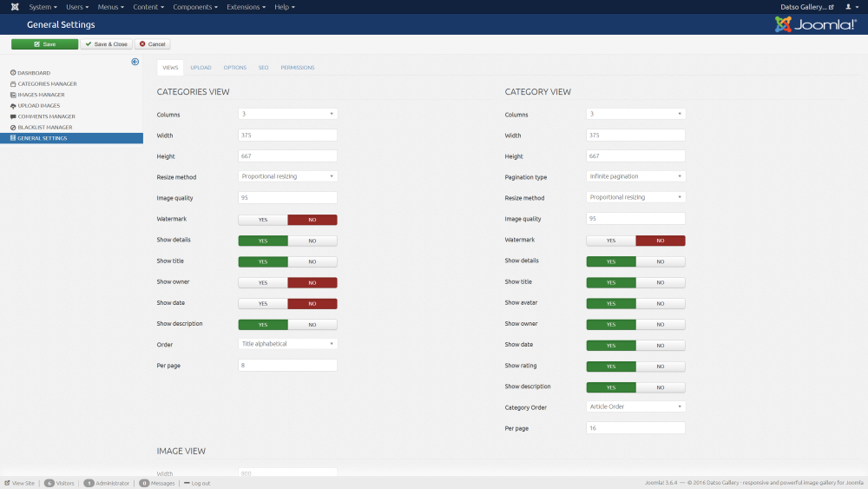Image resolution: width=868 pixels, height=489 pixels.
Task: Click the Dashboard icon in the sidebar
Action: click(x=12, y=73)
